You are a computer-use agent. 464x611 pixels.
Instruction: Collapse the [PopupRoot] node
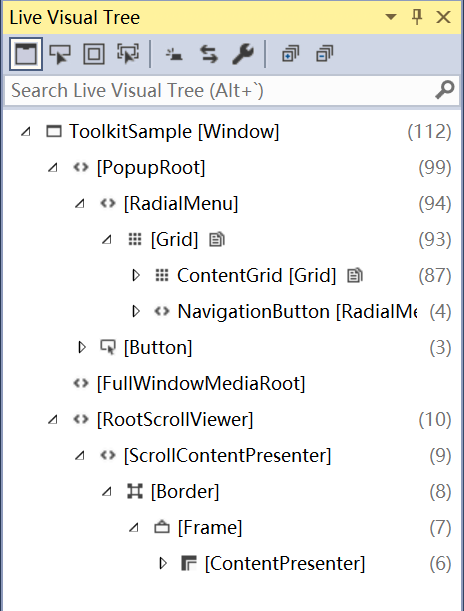[53, 168]
